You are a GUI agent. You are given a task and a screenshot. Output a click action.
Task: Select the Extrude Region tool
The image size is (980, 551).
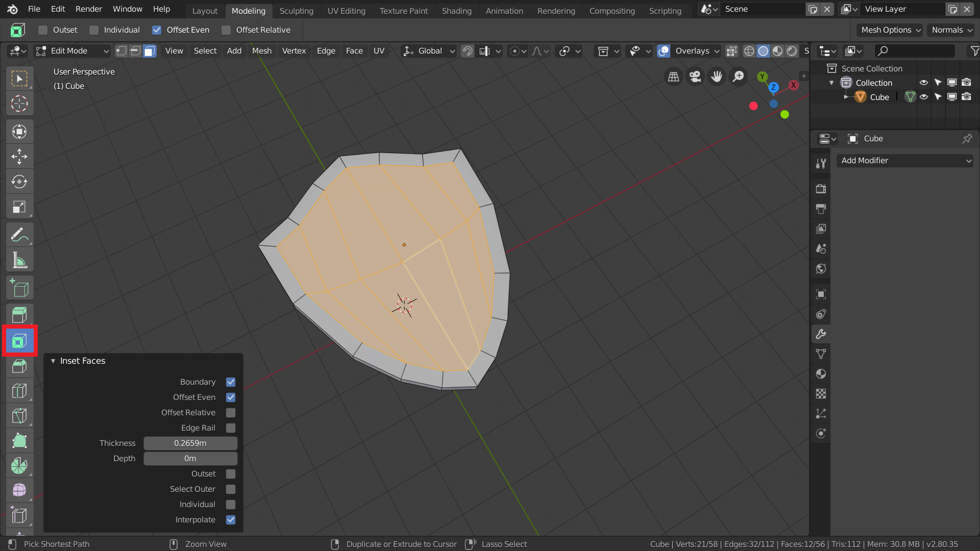click(x=19, y=315)
